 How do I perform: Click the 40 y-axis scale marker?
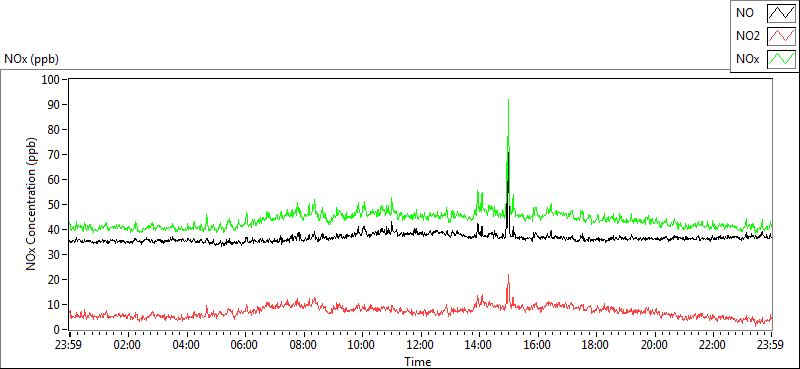(55, 230)
